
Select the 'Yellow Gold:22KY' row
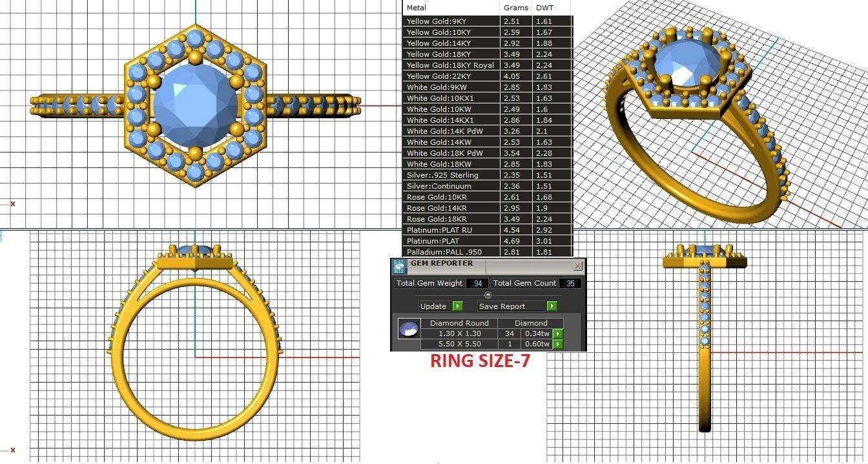488,76
